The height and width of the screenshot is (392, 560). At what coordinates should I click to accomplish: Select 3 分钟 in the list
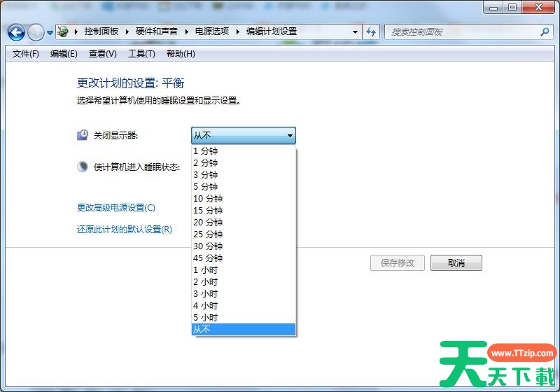pyautogui.click(x=244, y=175)
